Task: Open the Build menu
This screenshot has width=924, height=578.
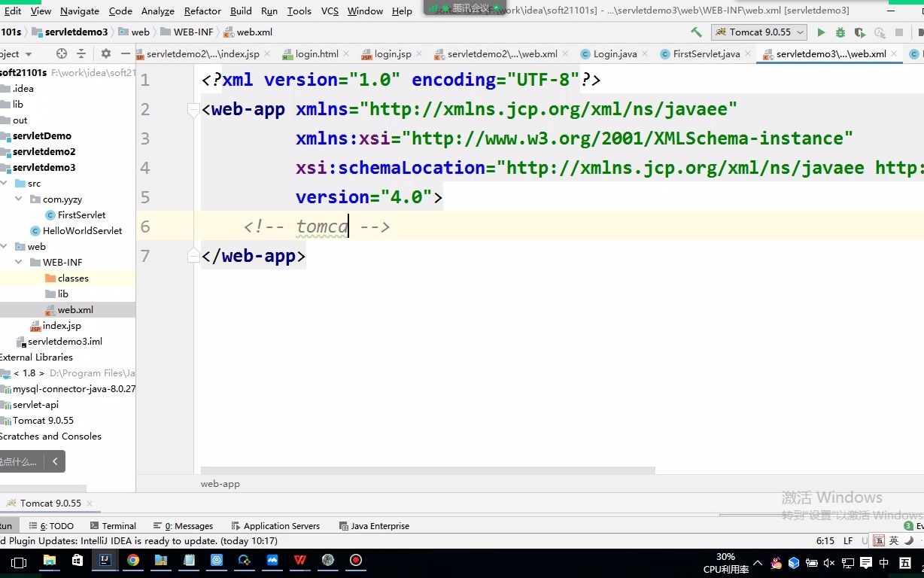Action: [241, 11]
